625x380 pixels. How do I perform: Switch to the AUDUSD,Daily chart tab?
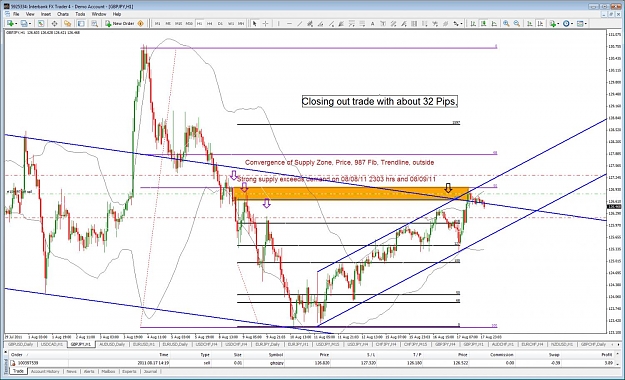[x=112, y=344]
